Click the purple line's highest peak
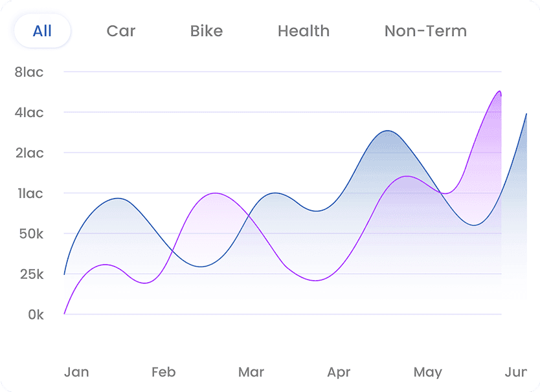540x392 pixels. click(498, 91)
